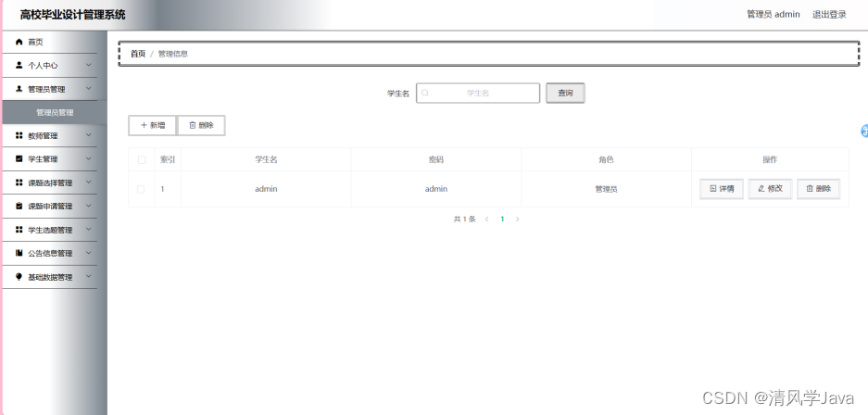Click the grid icon beside 教师管理
Image resolution: width=868 pixels, height=415 pixels.
click(x=19, y=135)
